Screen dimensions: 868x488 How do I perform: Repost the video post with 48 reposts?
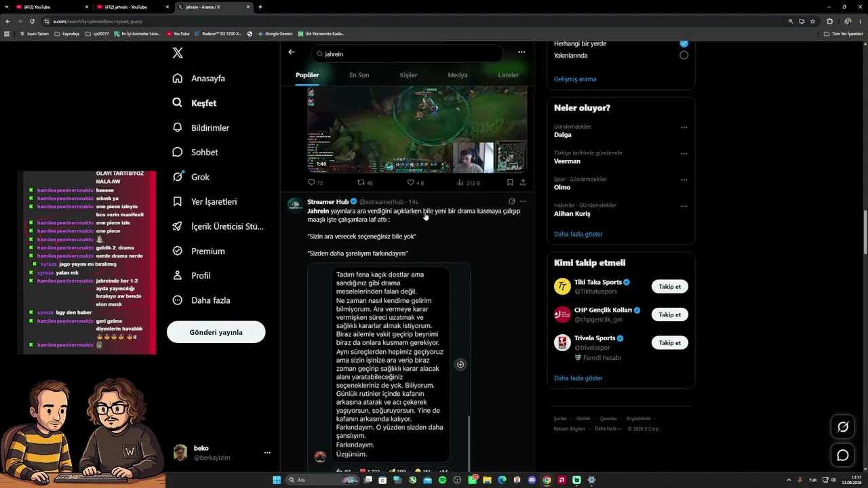pos(365,182)
